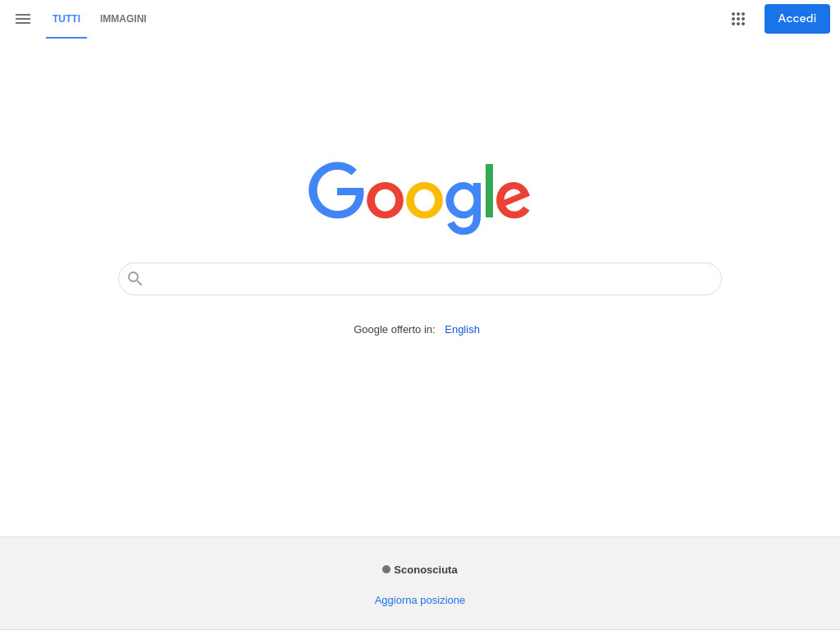Click the Sconosciuta location label

tap(426, 570)
